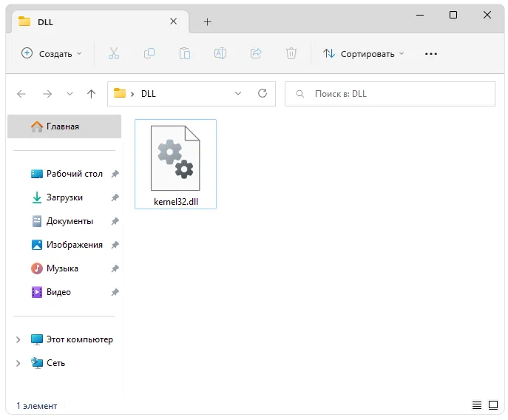Click the Delete trash icon

291,53
